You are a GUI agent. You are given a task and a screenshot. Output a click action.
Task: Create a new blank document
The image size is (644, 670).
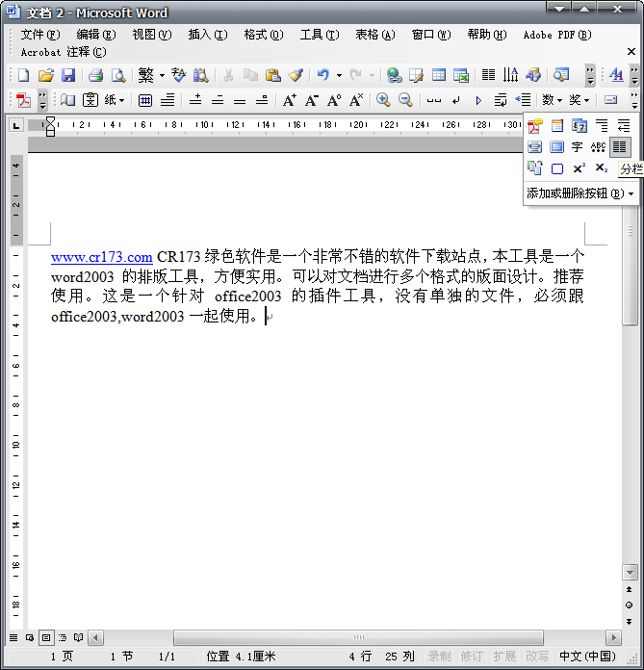coord(23,75)
